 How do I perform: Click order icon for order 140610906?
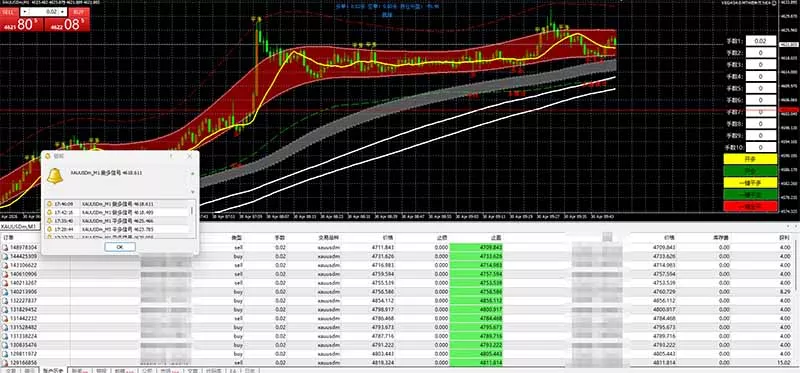pyautogui.click(x=5, y=274)
